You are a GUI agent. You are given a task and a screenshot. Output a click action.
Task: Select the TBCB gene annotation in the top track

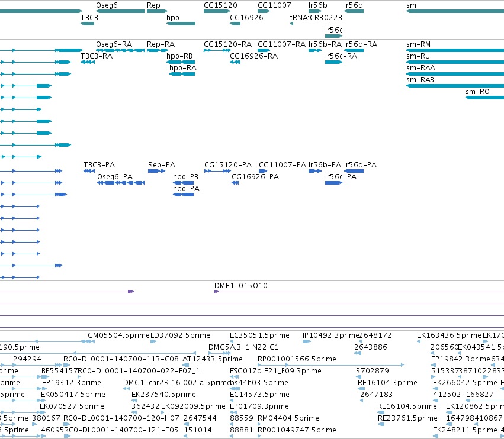[88, 24]
